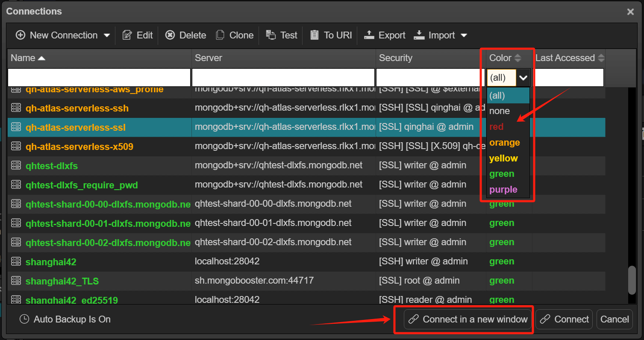Click the Security column header

[x=431, y=58]
